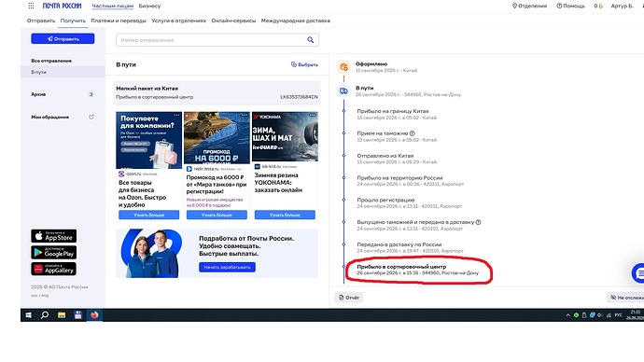Open external link icon next to Мои обращения

[x=91, y=117]
